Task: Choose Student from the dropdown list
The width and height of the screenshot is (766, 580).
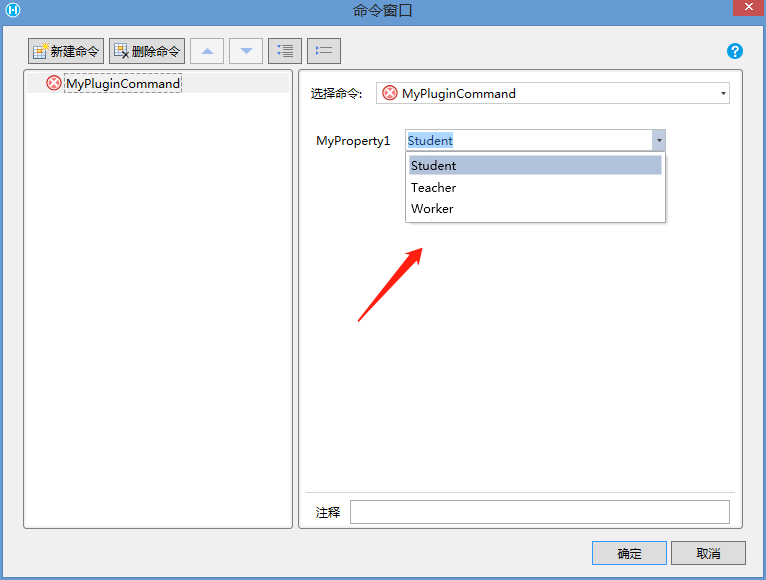Action: point(535,166)
